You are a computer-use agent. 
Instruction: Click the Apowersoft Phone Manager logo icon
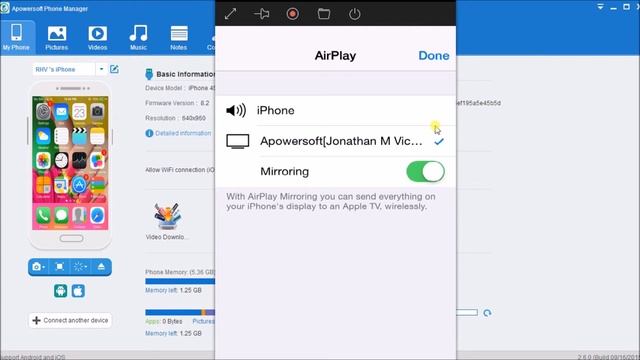(x=5, y=8)
